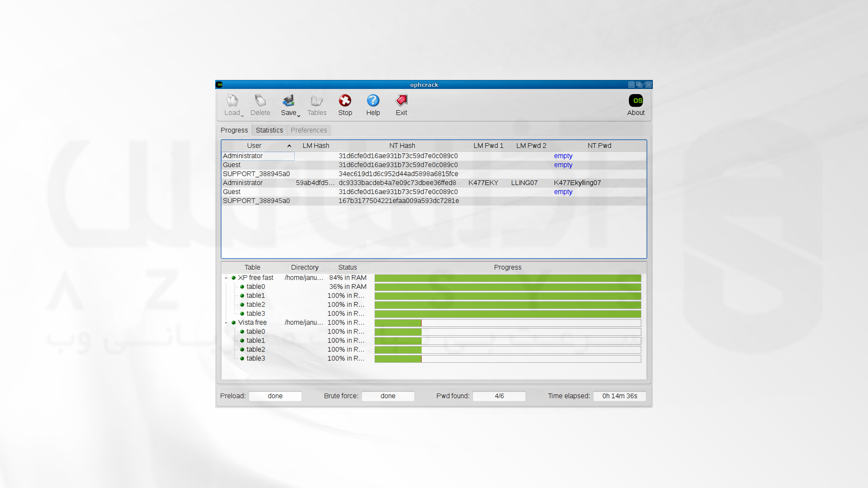Screen dimensions: 868x488
Task: Select the XP free fast tree row
Action: pyautogui.click(x=434, y=278)
